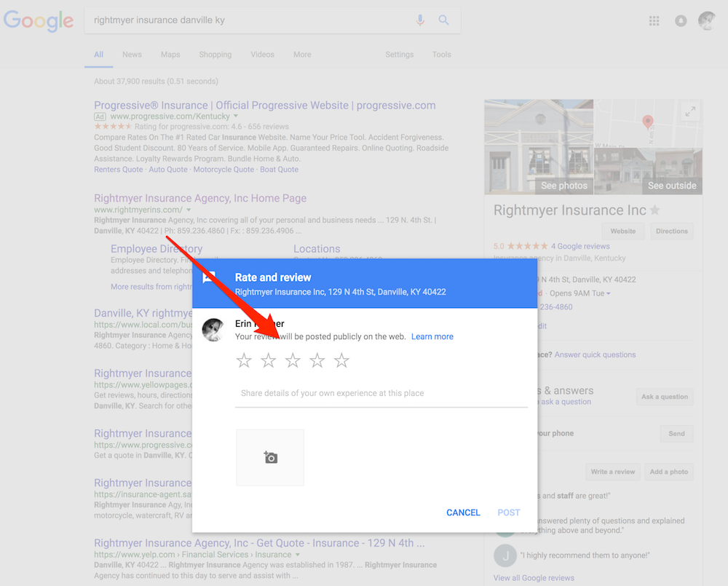The image size is (728, 586).
Task: Click the Send to phone button
Action: click(676, 433)
